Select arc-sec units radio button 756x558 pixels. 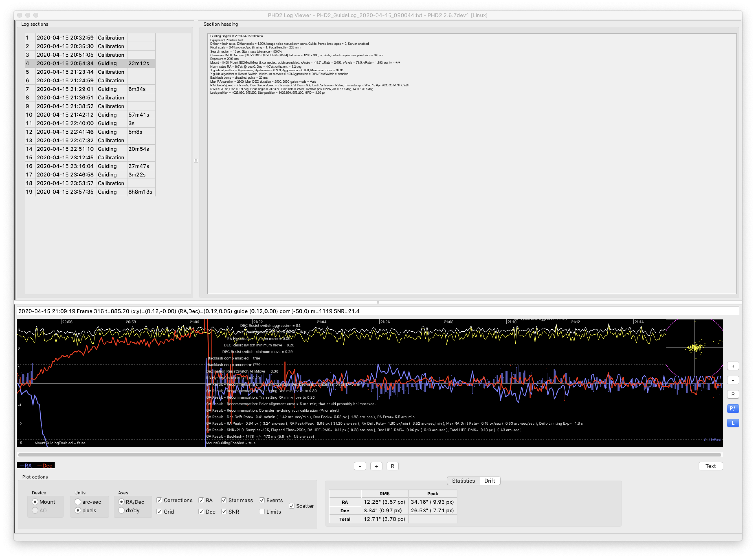[78, 502]
